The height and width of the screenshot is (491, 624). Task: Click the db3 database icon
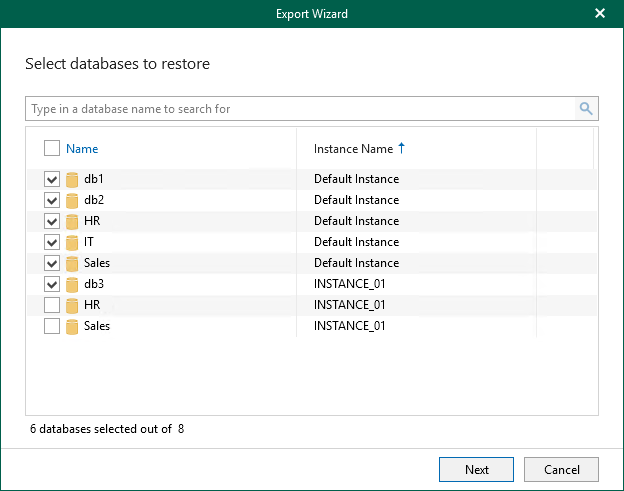tap(72, 285)
